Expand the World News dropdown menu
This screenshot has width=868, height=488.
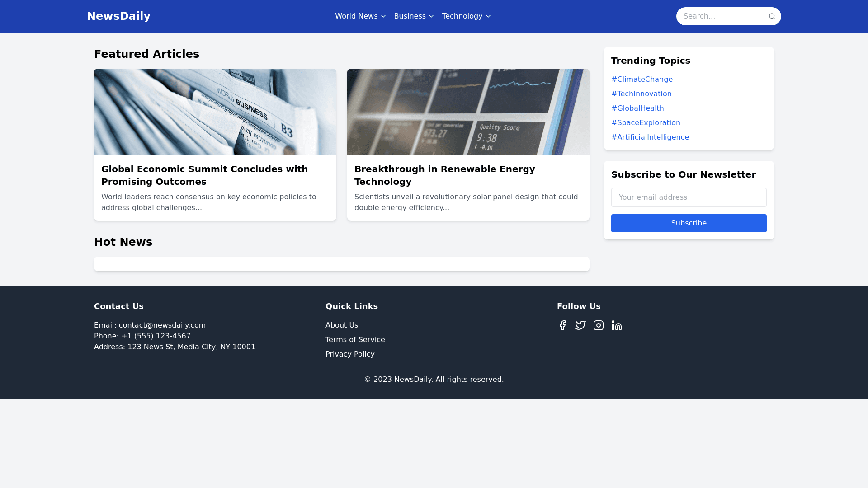[360, 16]
